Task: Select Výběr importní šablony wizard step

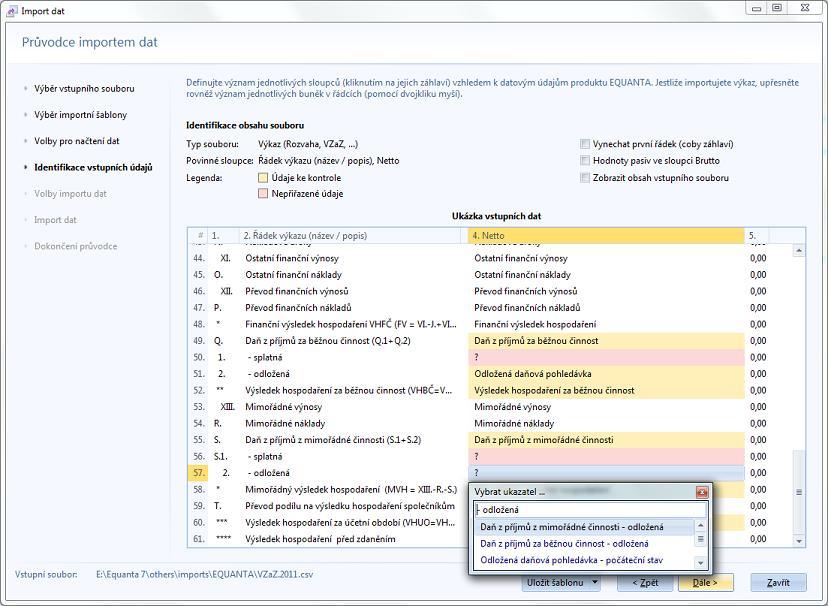Action: 80,115
